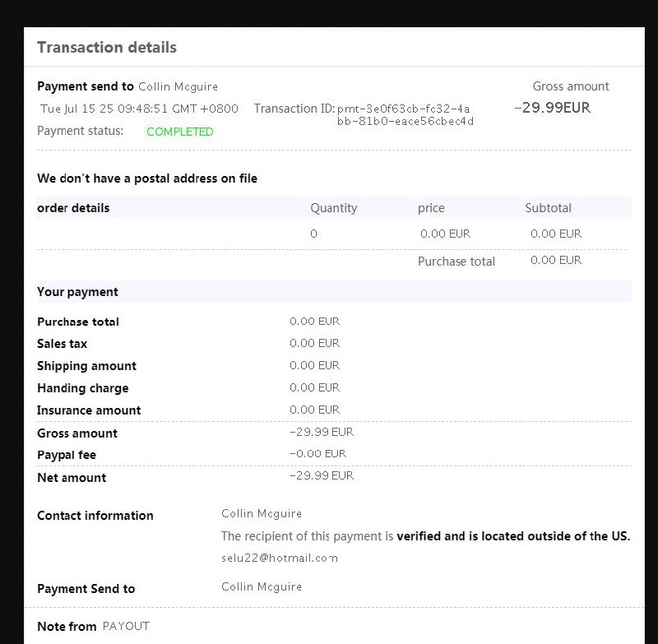The width and height of the screenshot is (658, 644).
Task: Click the Quantity column header
Action: point(334,208)
